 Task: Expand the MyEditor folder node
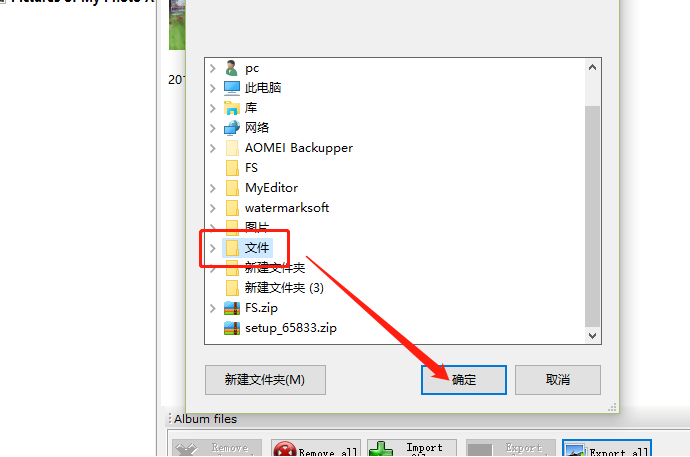click(213, 188)
